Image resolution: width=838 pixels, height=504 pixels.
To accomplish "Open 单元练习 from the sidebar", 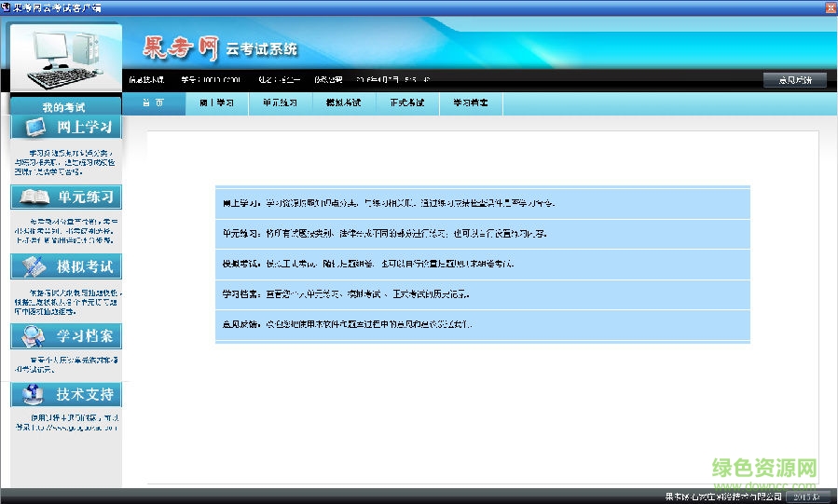I will 66,197.
